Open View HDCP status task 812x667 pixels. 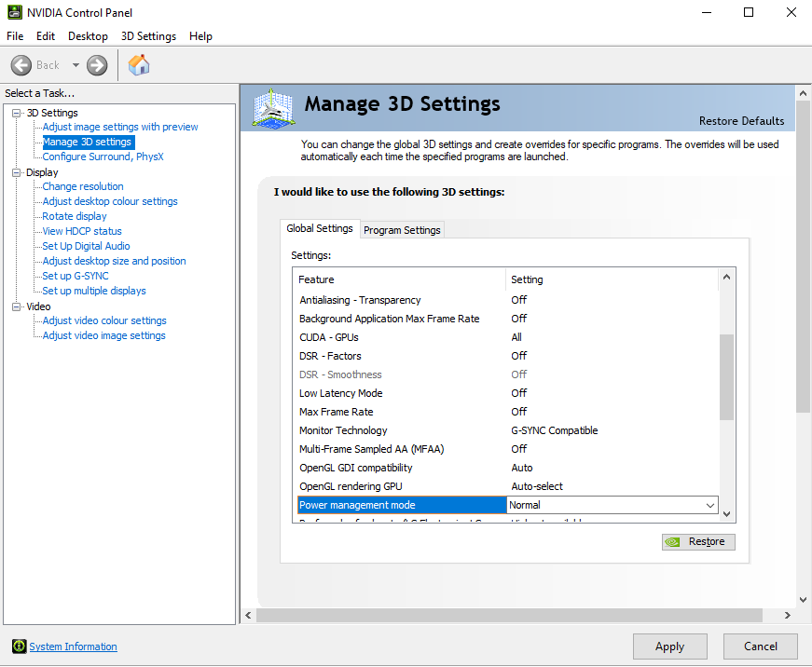click(82, 231)
